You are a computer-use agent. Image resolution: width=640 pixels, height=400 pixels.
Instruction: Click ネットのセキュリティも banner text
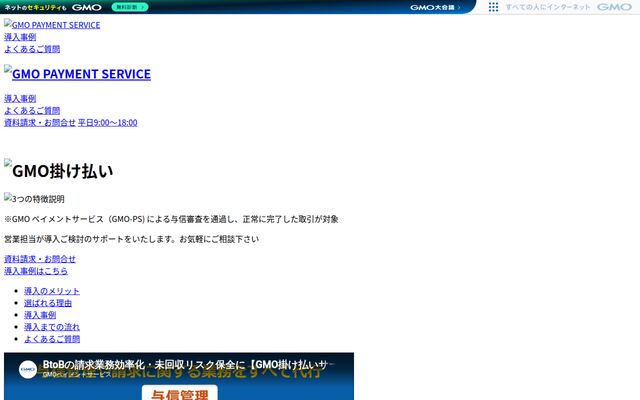pos(35,7)
